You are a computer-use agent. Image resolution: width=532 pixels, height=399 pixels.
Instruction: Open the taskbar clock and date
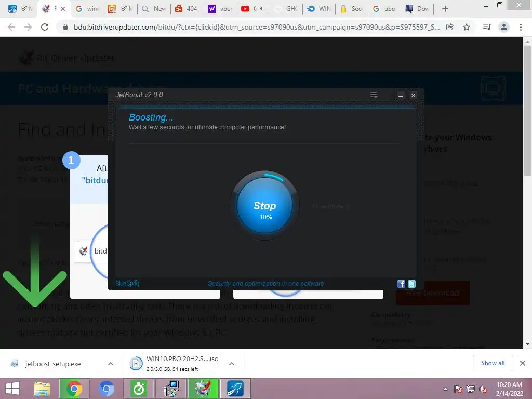click(x=509, y=389)
